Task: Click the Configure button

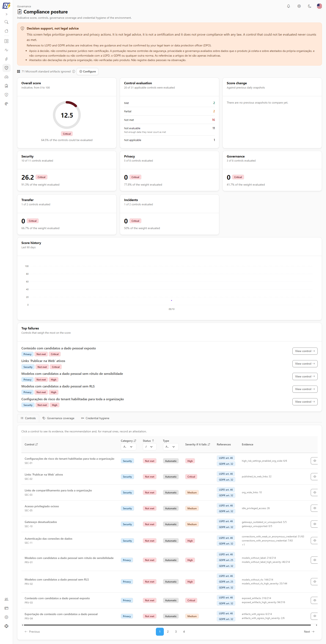Action: click(x=88, y=71)
